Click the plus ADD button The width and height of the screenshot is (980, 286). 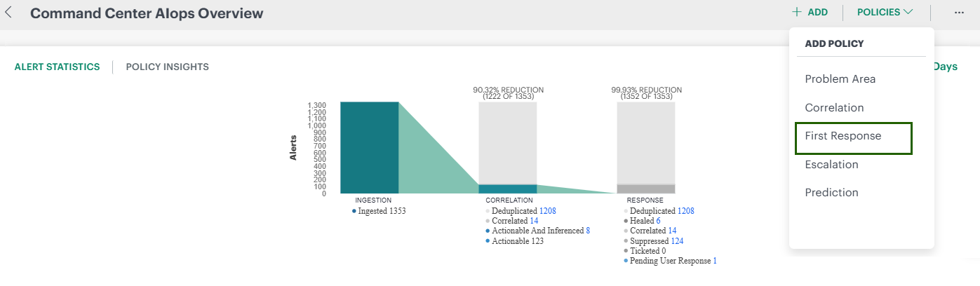pos(810,12)
